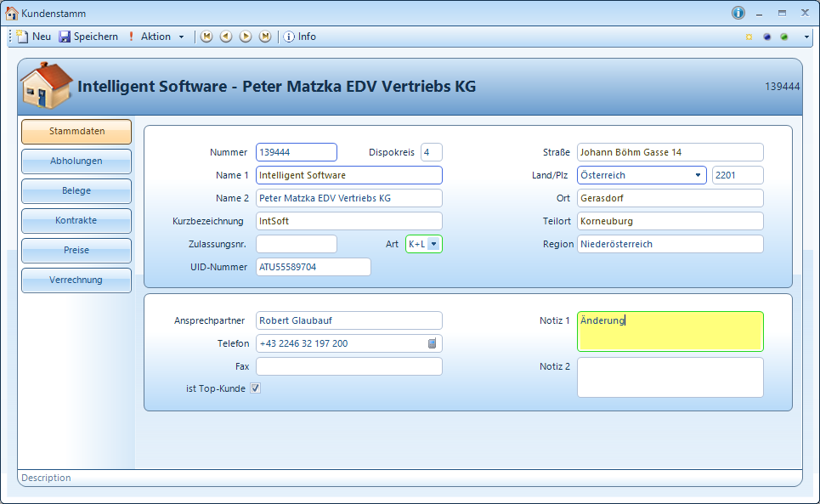820x504 pixels.
Task: Click into the Ansprechpartner field
Action: click(x=348, y=320)
